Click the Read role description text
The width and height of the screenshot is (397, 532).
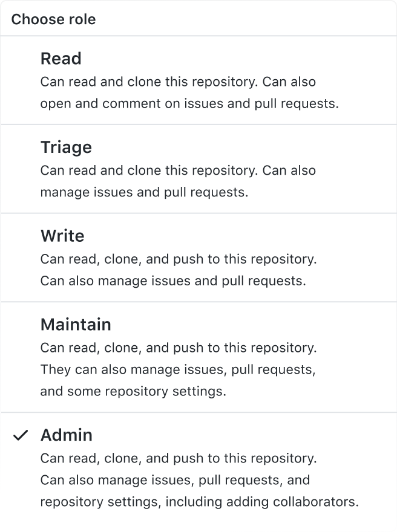coord(188,92)
